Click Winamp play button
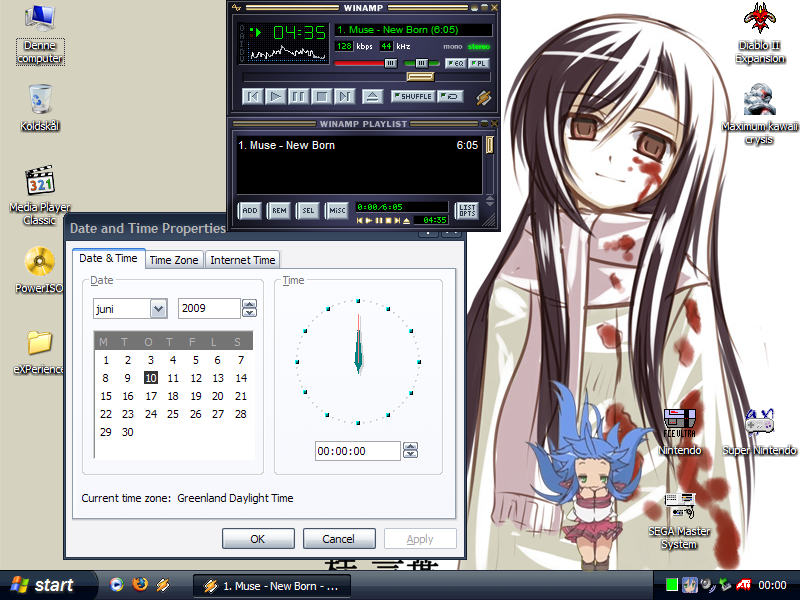Viewport: 800px width, 600px height. coord(276,96)
